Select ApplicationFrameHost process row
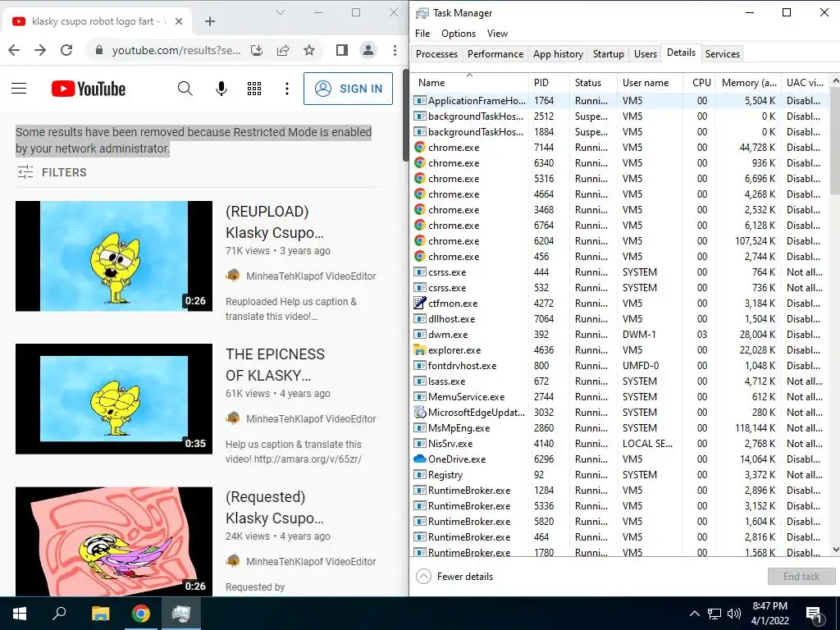 point(620,101)
